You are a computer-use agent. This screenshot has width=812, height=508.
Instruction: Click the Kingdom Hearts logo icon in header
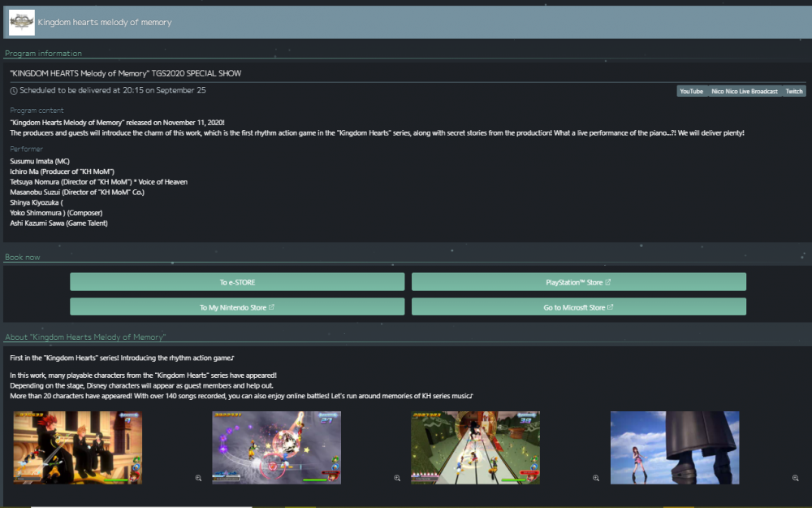(21, 23)
